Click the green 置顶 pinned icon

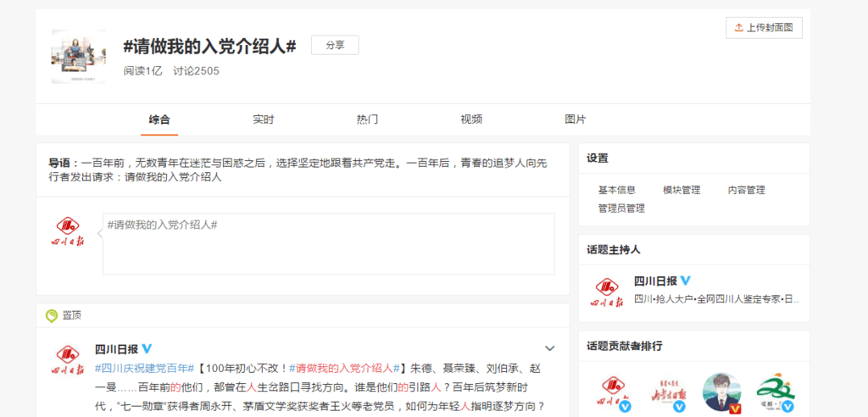(x=51, y=315)
